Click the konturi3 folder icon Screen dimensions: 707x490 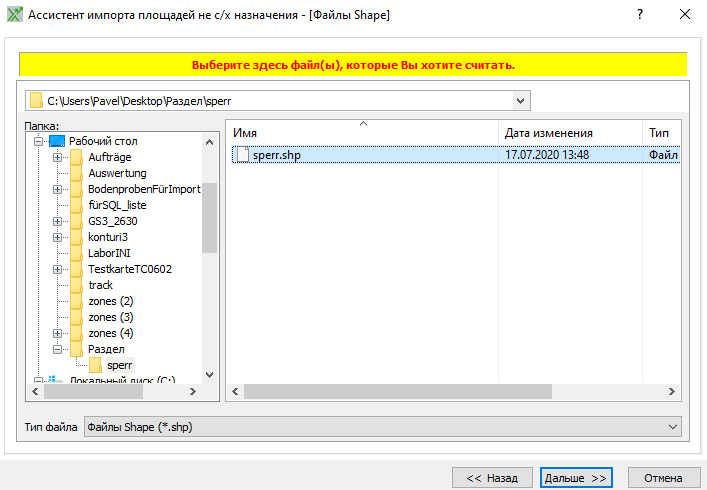tap(76, 237)
